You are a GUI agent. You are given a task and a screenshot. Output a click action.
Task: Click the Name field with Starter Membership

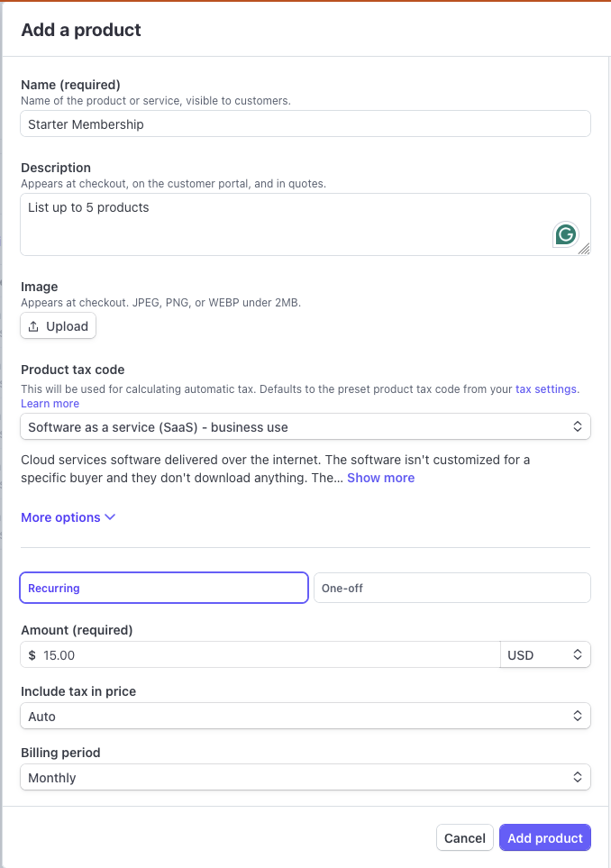[x=305, y=123]
